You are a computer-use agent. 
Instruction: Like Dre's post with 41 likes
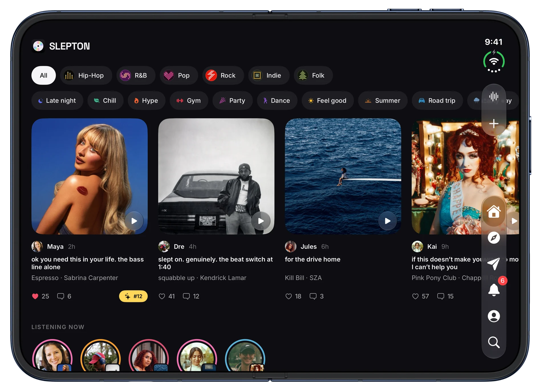click(162, 296)
